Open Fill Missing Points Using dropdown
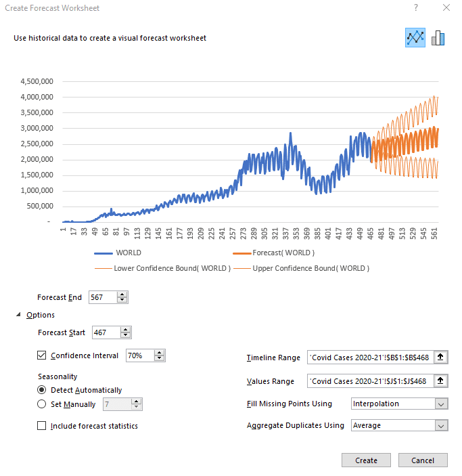 [x=441, y=404]
